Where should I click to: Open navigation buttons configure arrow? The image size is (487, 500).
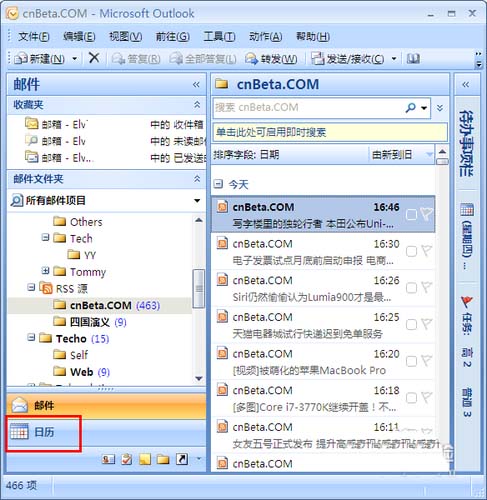click(199, 459)
